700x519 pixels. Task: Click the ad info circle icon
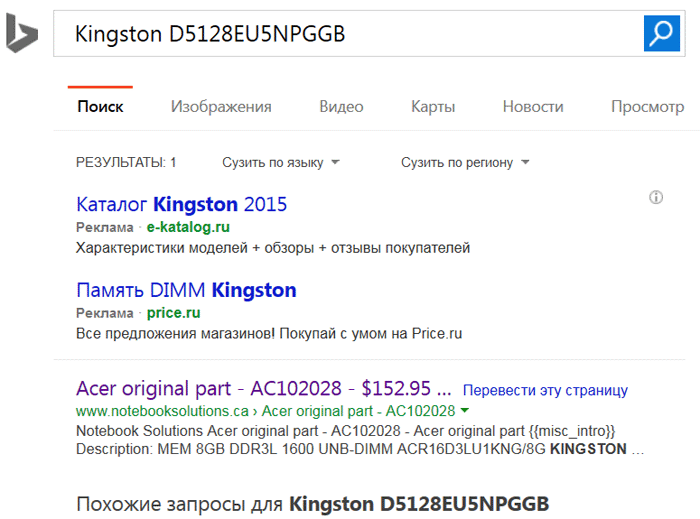pyautogui.click(x=656, y=197)
